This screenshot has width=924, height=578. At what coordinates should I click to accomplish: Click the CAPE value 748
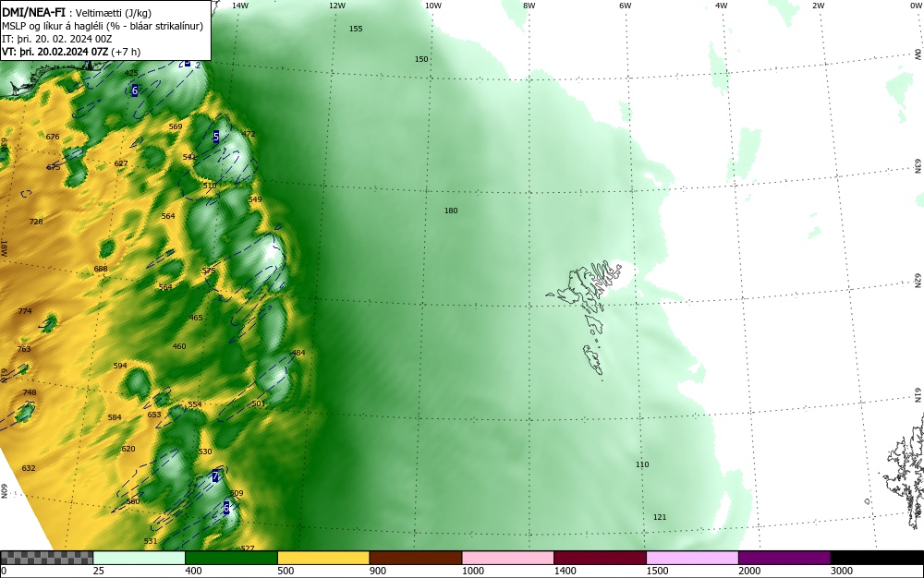(30, 392)
